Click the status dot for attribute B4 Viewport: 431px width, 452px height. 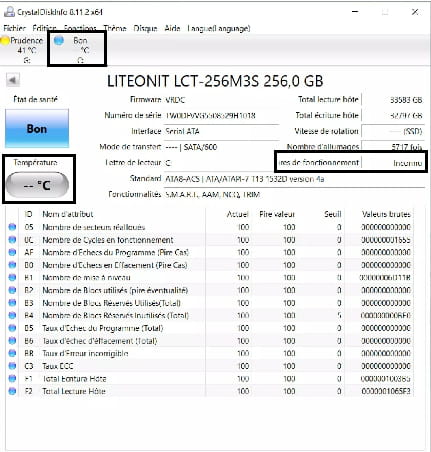click(x=12, y=315)
